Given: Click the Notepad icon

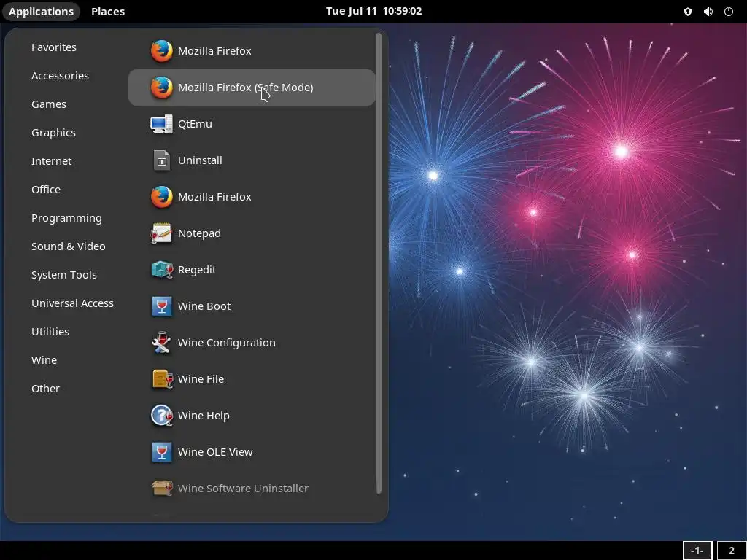Looking at the screenshot, I should tap(161, 233).
